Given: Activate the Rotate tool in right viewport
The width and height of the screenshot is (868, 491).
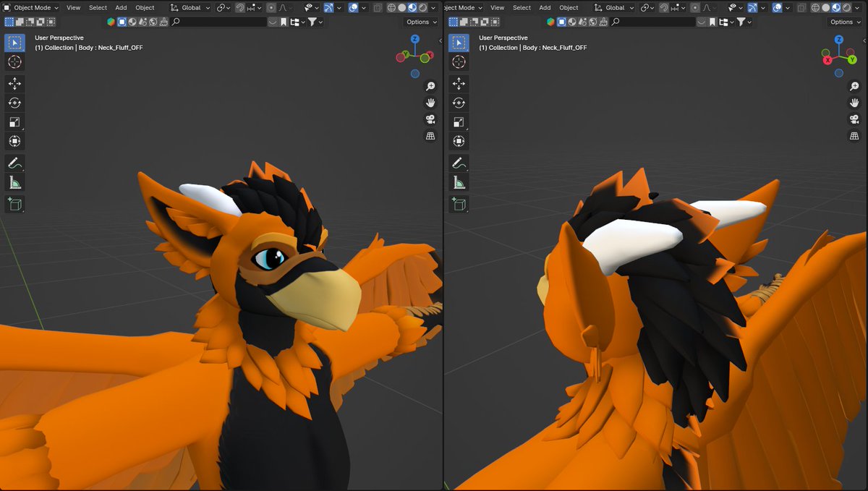Looking at the screenshot, I should click(x=458, y=103).
